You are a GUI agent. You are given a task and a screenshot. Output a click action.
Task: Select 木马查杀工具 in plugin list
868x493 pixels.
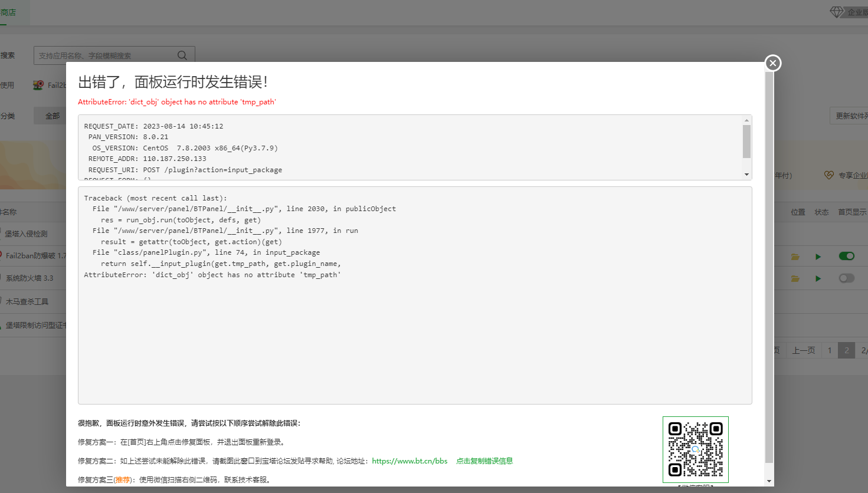pyautogui.click(x=27, y=301)
